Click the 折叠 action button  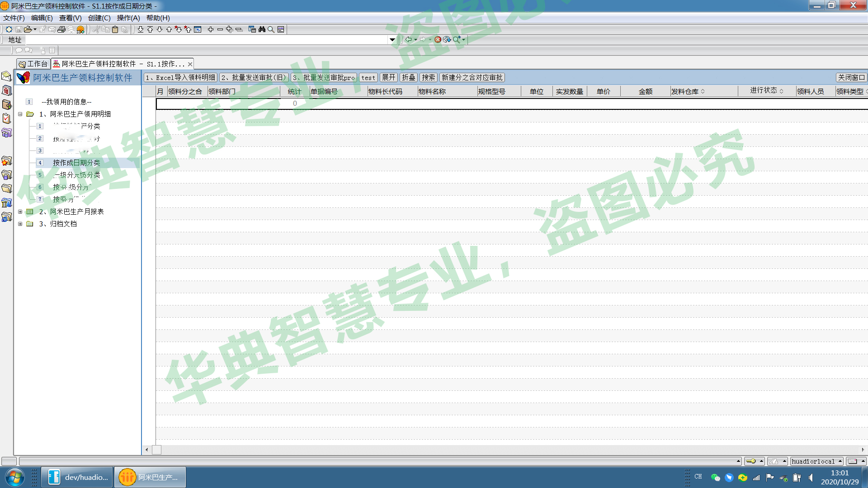point(408,78)
